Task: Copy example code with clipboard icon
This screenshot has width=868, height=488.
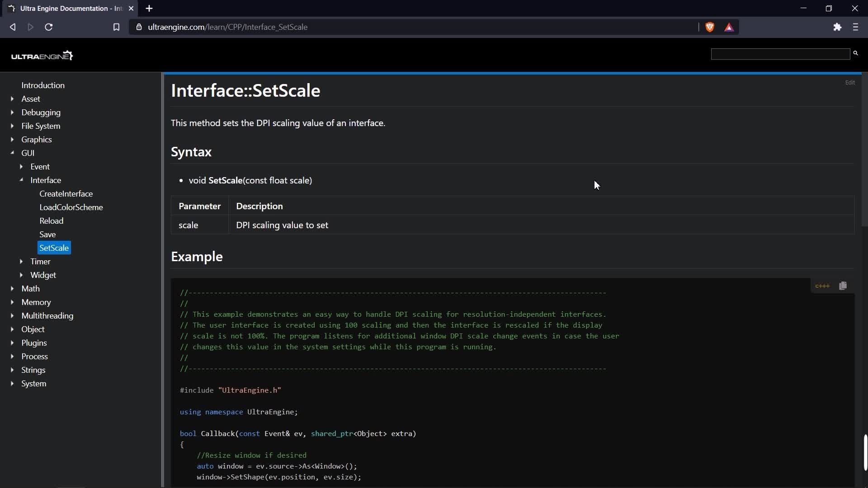Action: 843,286
